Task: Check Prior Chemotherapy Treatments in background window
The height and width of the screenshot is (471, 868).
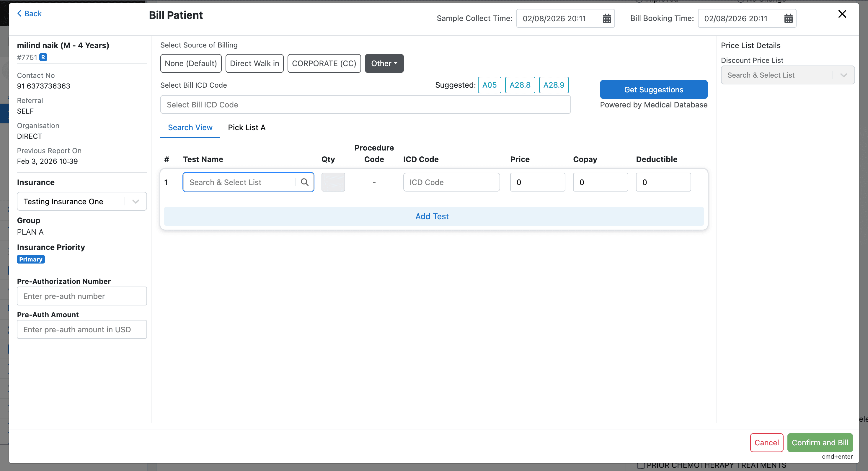Action: click(641, 466)
